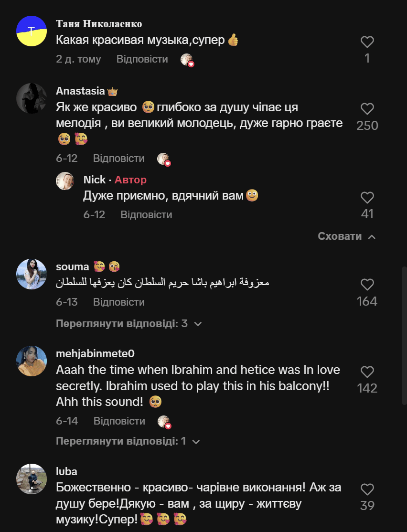Image resolution: width=407 pixels, height=532 pixels.
Task: Like Anastasia's comment with 250 likes
Action: [x=367, y=109]
